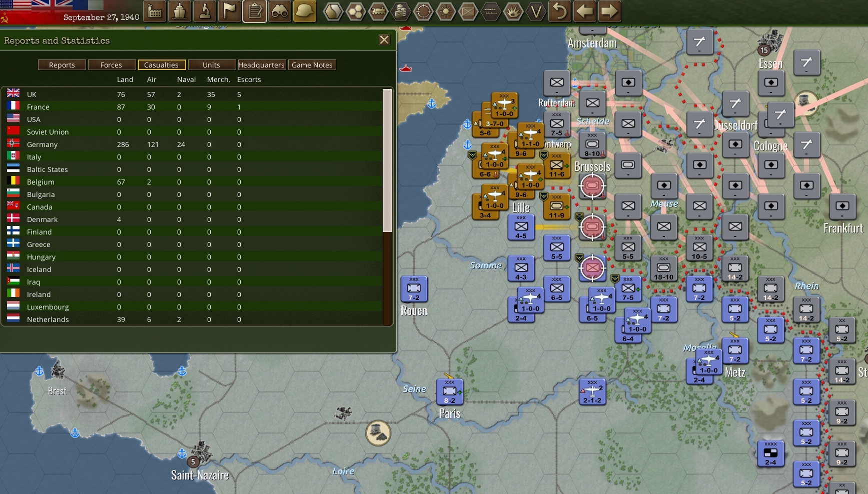Open diplomacy via the flag icon
Image resolution: width=868 pixels, height=494 pixels.
(x=230, y=11)
